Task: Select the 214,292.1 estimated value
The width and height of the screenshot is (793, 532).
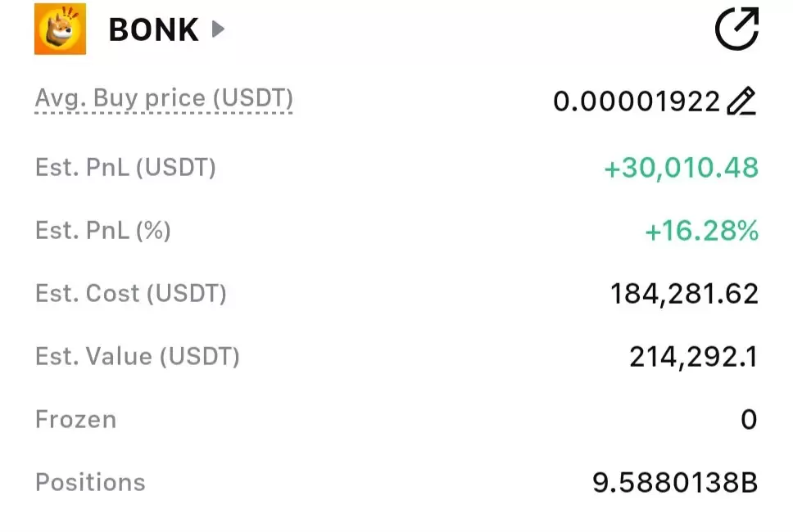Action: [x=694, y=357]
